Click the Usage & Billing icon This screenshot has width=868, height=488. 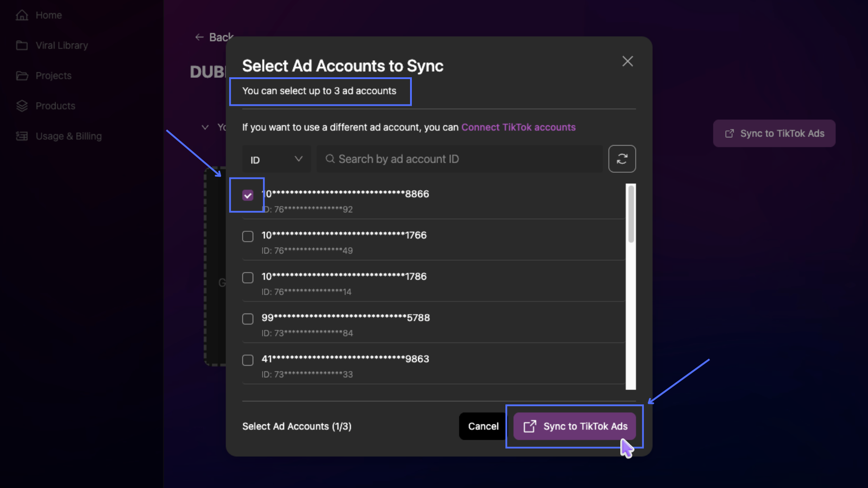[x=22, y=136]
